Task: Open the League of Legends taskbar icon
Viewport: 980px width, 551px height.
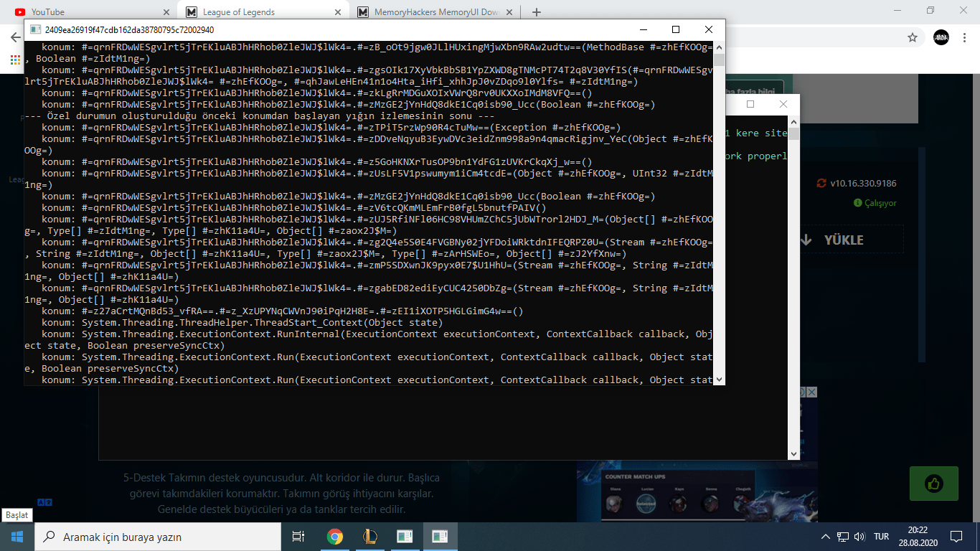Action: (369, 537)
